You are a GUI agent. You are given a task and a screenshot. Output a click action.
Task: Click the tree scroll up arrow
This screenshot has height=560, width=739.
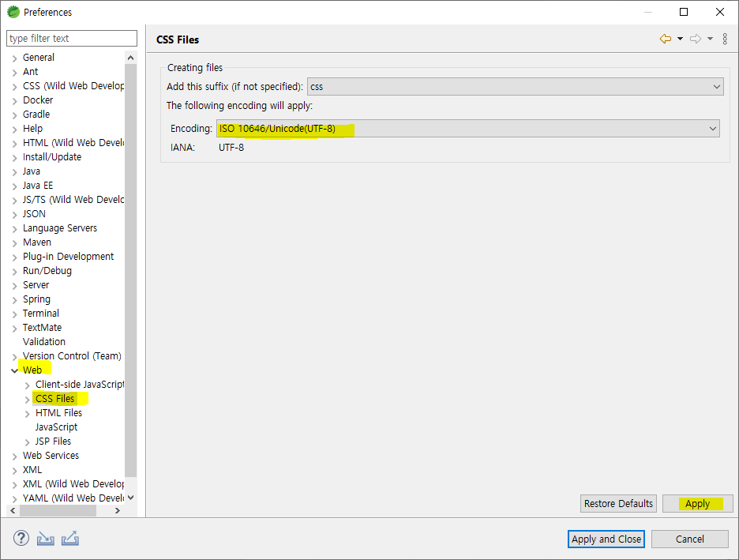[x=130, y=58]
